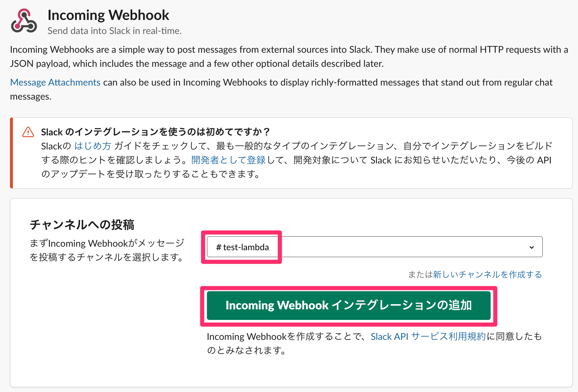Add the Incoming Webhook integration button
The width and height of the screenshot is (578, 392).
coord(348,305)
